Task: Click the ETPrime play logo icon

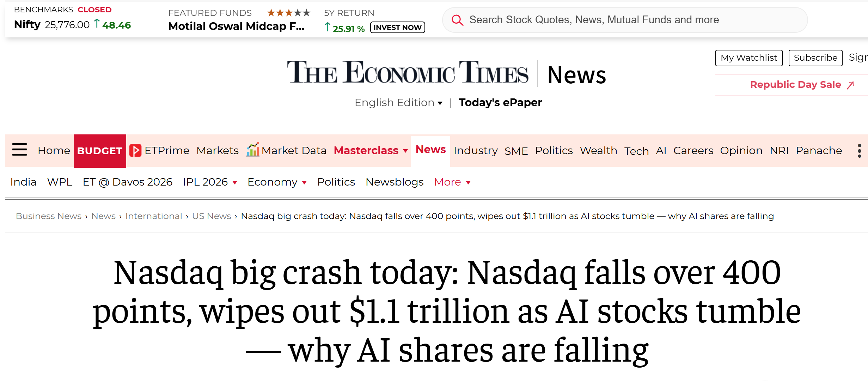Action: coord(135,151)
